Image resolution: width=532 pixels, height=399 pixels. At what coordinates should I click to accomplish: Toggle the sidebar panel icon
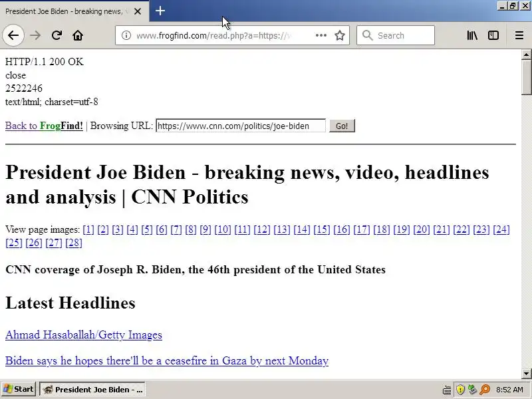point(493,35)
